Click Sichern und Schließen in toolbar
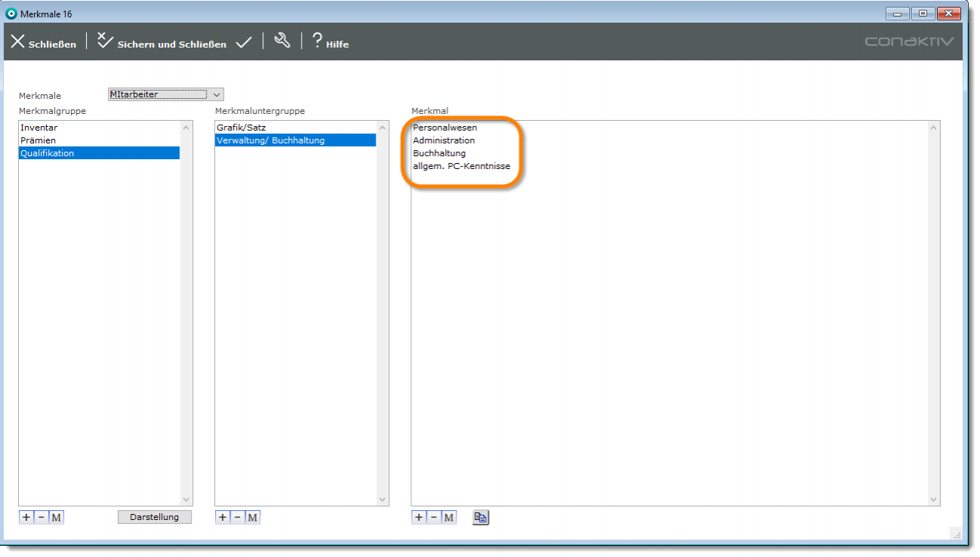Image resolution: width=980 pixels, height=557 pixels. pos(161,43)
